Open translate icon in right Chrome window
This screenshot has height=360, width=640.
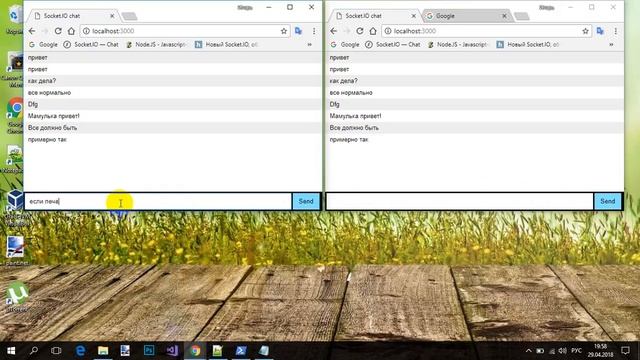pyautogui.click(x=600, y=31)
